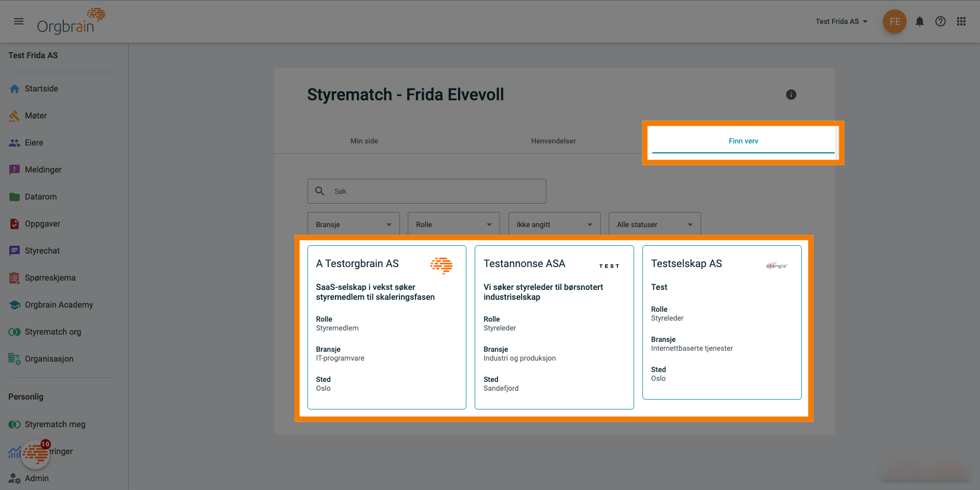This screenshot has width=980, height=490.
Task: Click the Styrematch info icon
Action: 791,95
